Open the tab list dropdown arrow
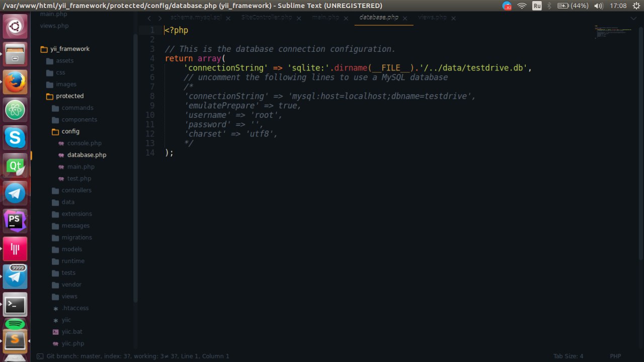The width and height of the screenshot is (644, 362). pyautogui.click(x=633, y=18)
